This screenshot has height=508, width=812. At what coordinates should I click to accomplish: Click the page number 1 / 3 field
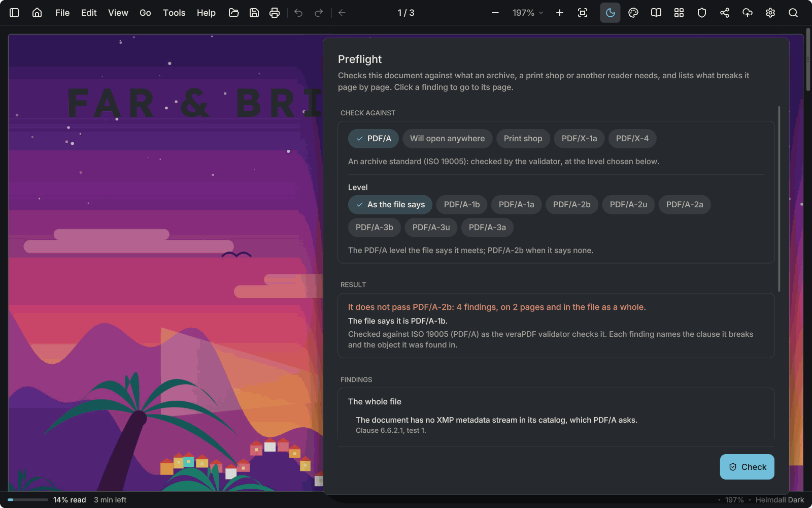tap(406, 13)
